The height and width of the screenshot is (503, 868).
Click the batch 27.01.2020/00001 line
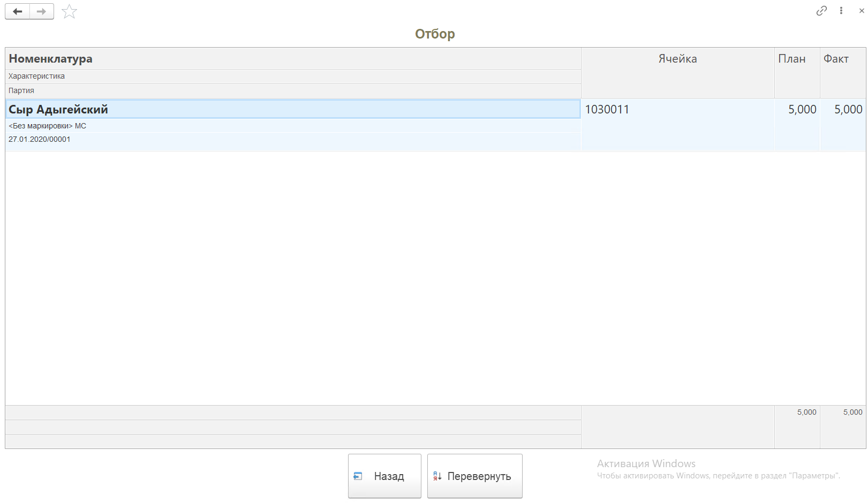[40, 139]
